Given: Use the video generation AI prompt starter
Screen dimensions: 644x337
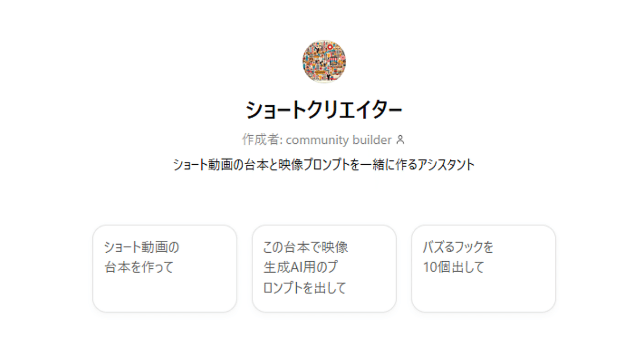Looking at the screenshot, I should [324, 268].
